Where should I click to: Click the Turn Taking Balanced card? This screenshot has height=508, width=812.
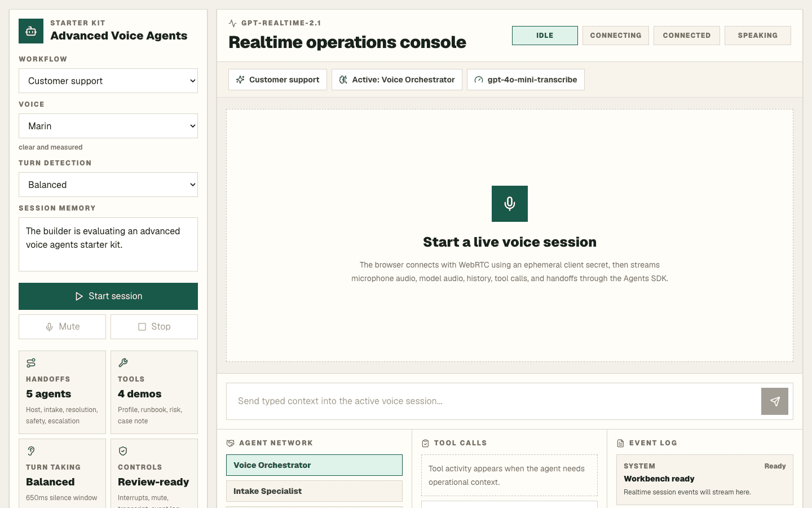coord(62,473)
